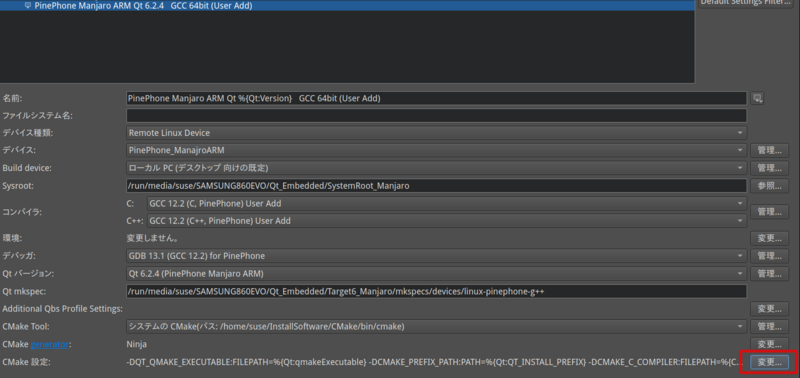
Task: Click 変更 button for 環境
Action: pos(769,238)
